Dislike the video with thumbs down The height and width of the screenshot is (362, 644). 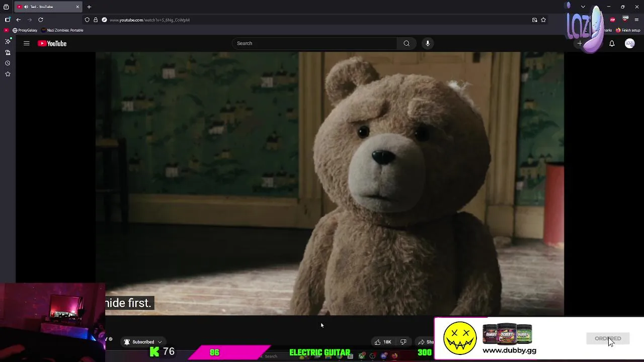coord(403,342)
